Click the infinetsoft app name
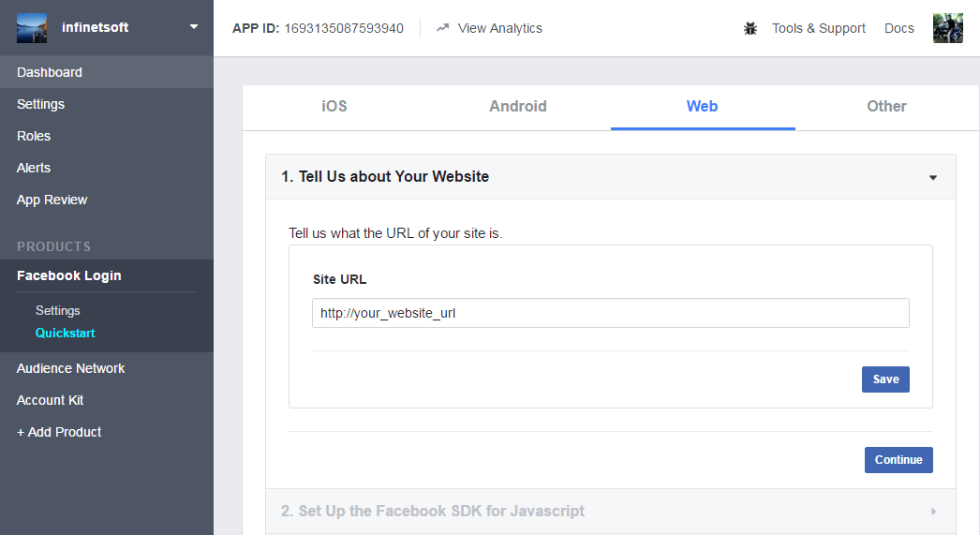 click(x=95, y=27)
